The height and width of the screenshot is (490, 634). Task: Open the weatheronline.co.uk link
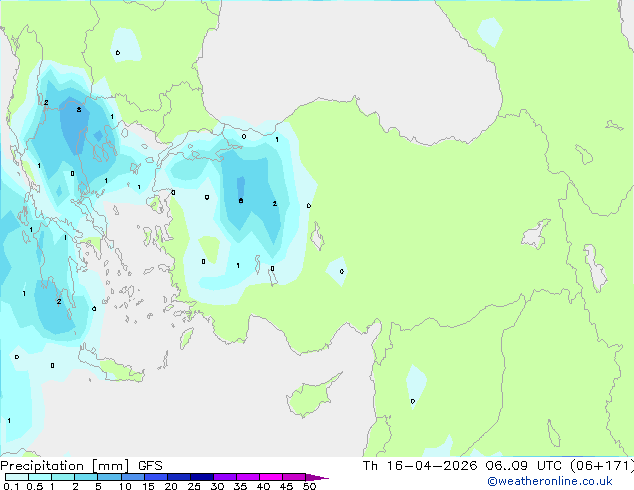pos(549,481)
